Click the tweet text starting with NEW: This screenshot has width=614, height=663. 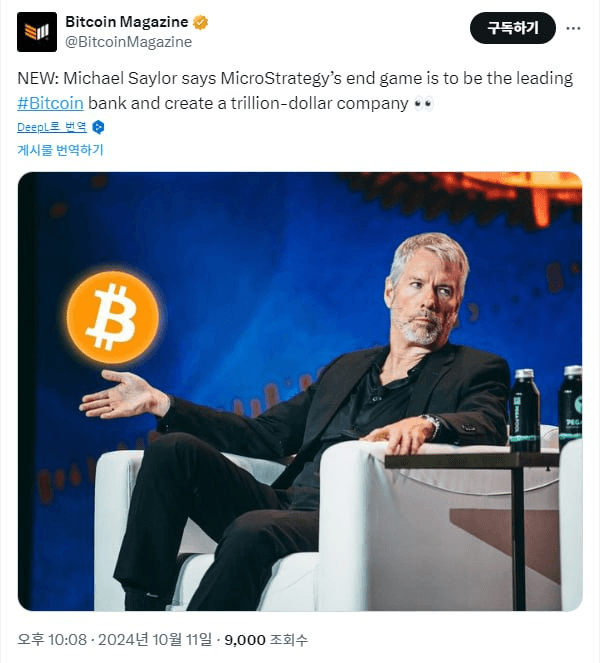point(295,91)
